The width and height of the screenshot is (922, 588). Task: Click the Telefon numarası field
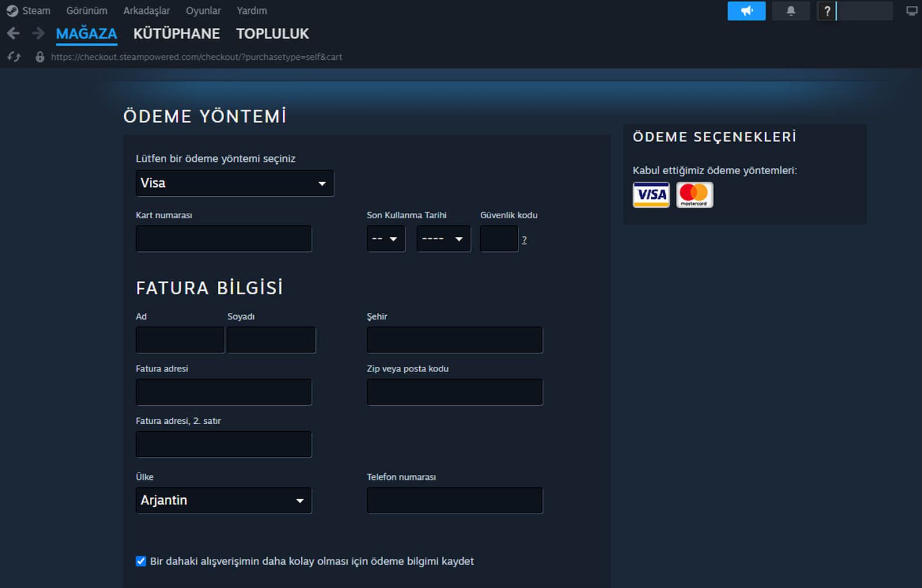pyautogui.click(x=455, y=500)
